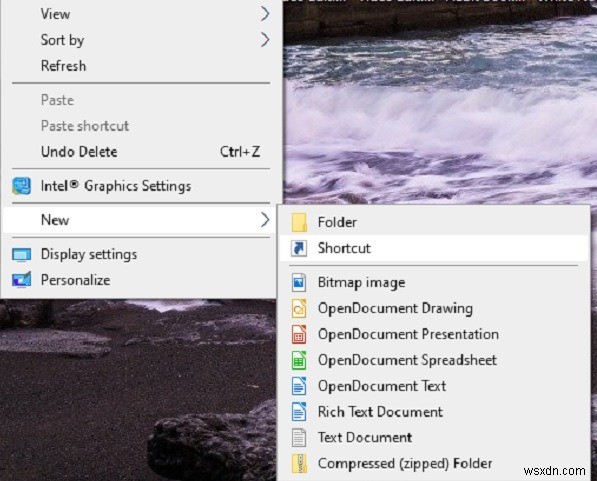Click the Display settings monitor icon

pos(21,254)
